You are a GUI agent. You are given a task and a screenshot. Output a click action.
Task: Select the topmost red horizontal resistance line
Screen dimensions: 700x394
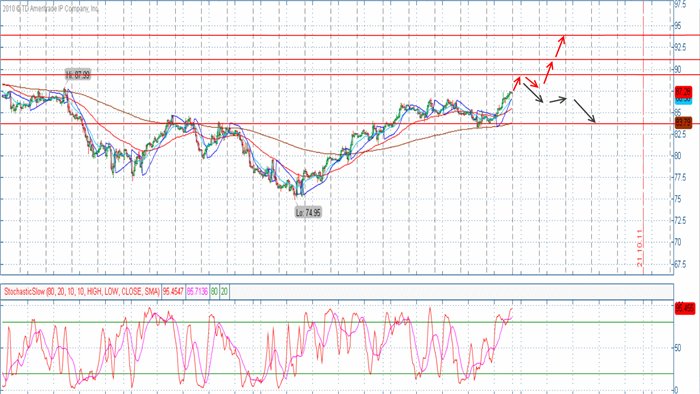(337, 35)
